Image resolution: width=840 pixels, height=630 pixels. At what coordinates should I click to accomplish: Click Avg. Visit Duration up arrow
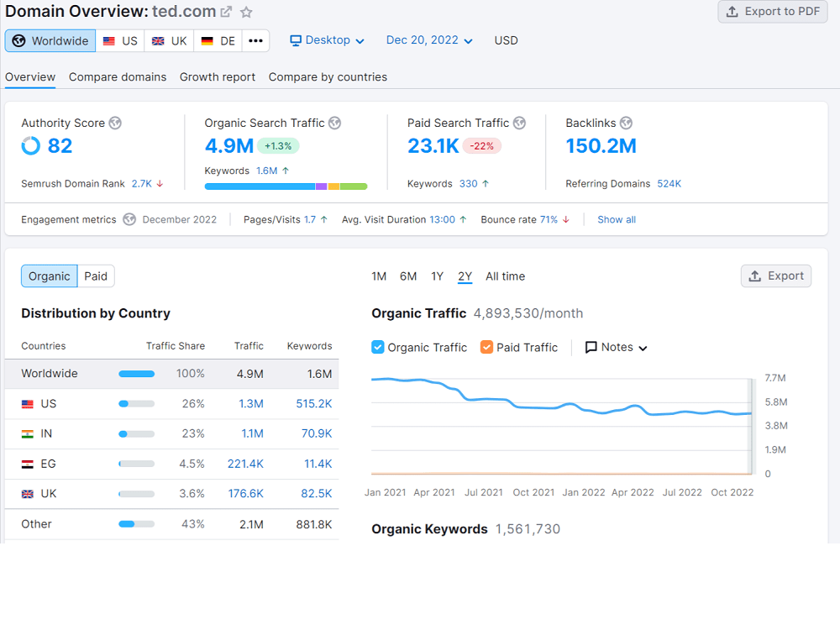click(463, 219)
